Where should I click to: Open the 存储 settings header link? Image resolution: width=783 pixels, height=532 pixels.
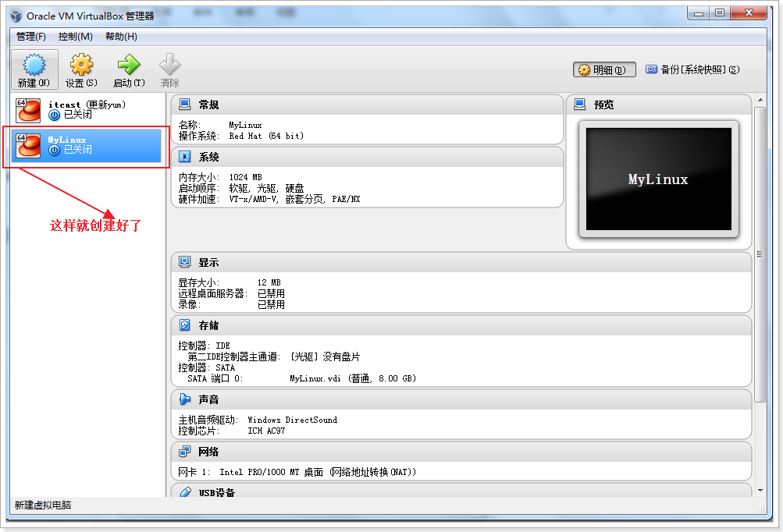coord(208,326)
